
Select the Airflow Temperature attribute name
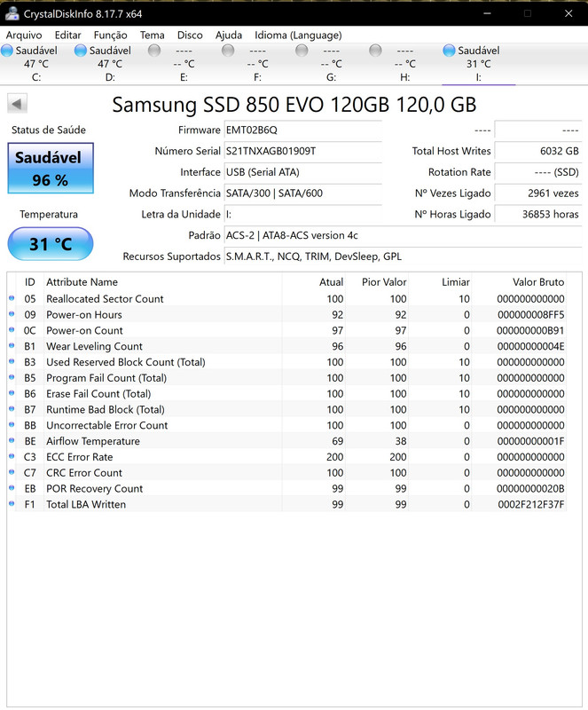93,441
